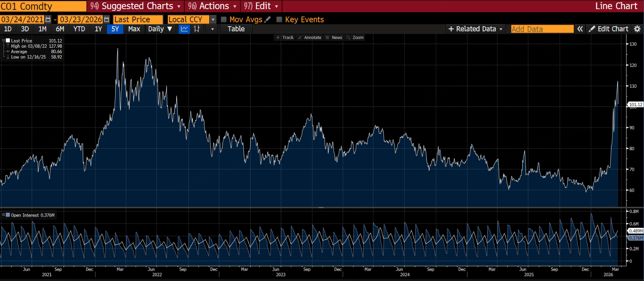Enable the Mov Avgs checkbox
Screen dimensions: 644x281
[224, 19]
